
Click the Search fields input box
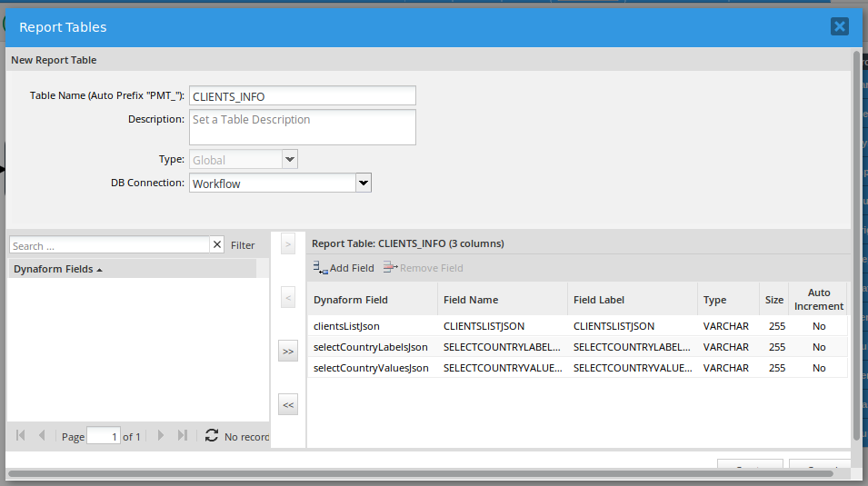pos(109,245)
